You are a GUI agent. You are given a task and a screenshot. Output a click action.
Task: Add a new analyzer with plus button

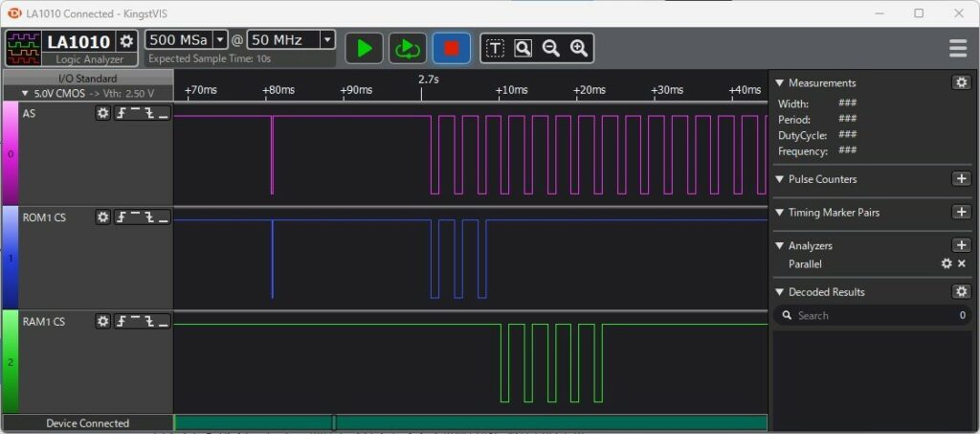(961, 245)
